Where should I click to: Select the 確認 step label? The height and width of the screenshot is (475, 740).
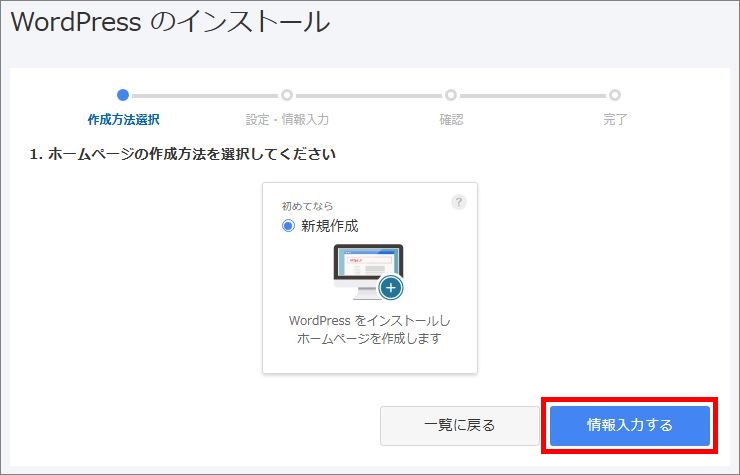(x=451, y=119)
